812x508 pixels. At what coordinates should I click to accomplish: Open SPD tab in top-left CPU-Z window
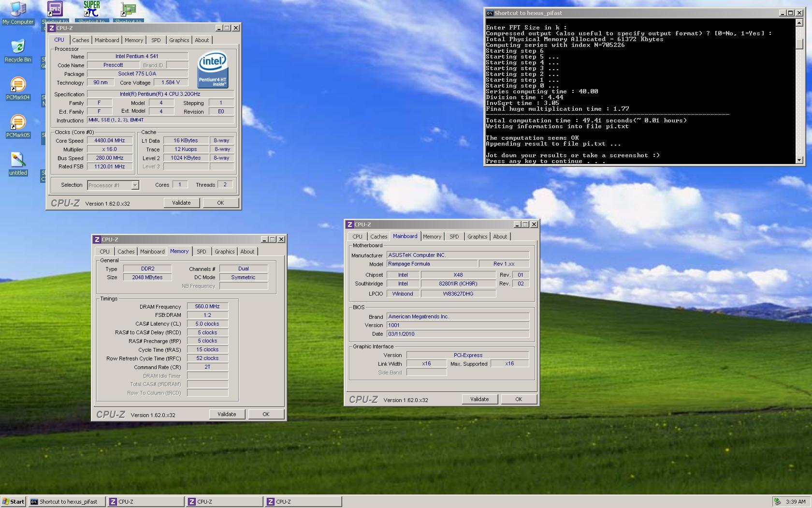(x=156, y=40)
